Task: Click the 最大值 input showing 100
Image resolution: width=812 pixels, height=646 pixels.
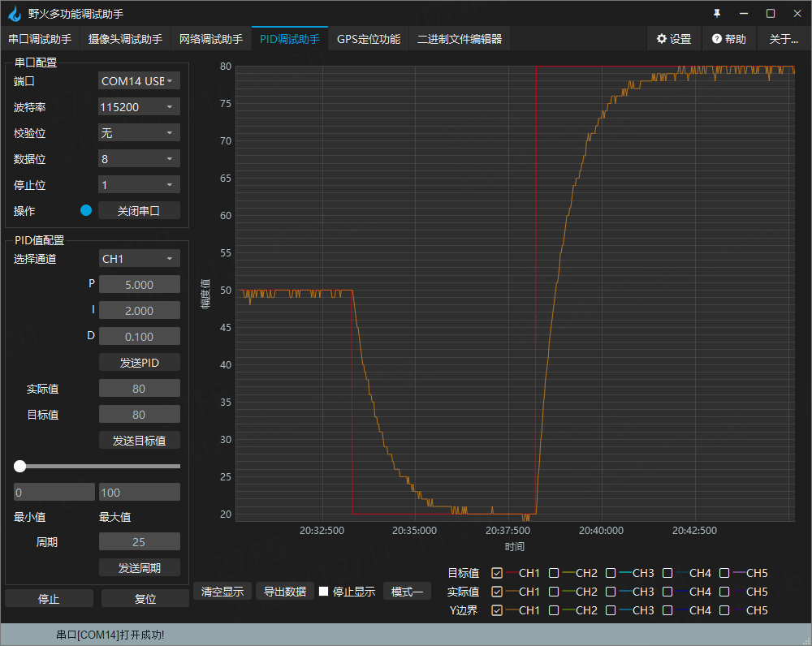Action: click(x=140, y=492)
